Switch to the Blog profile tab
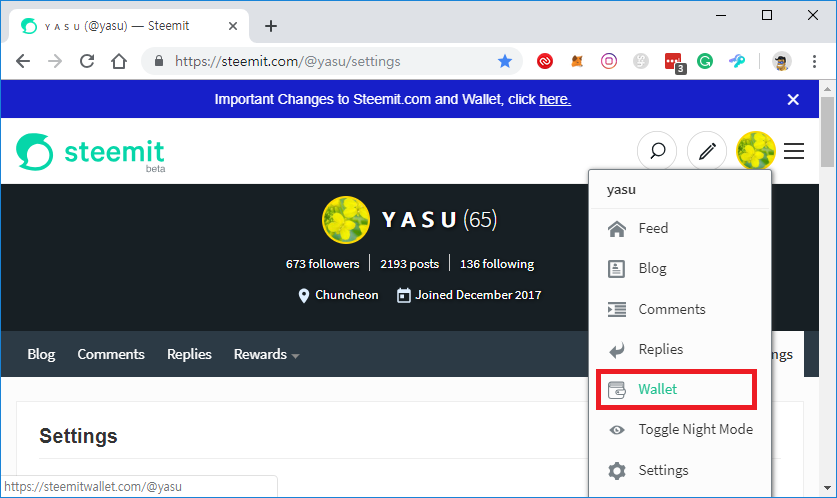837x498 pixels. pyautogui.click(x=41, y=354)
